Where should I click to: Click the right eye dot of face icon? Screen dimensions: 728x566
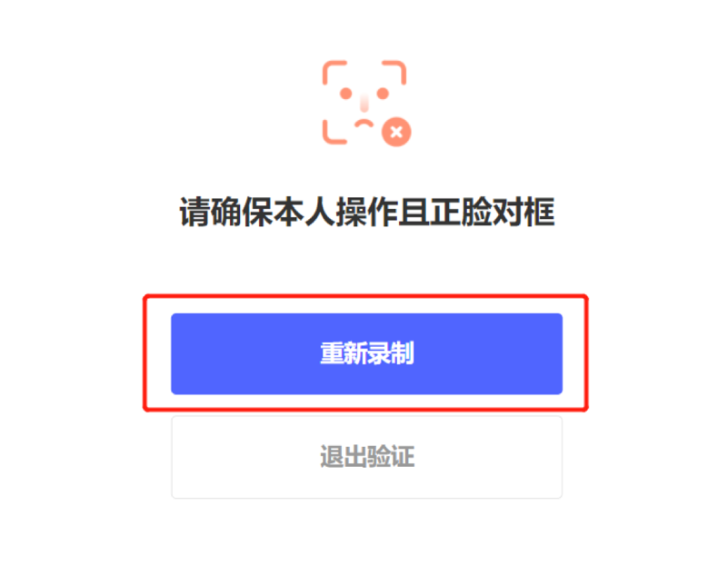coord(383,94)
